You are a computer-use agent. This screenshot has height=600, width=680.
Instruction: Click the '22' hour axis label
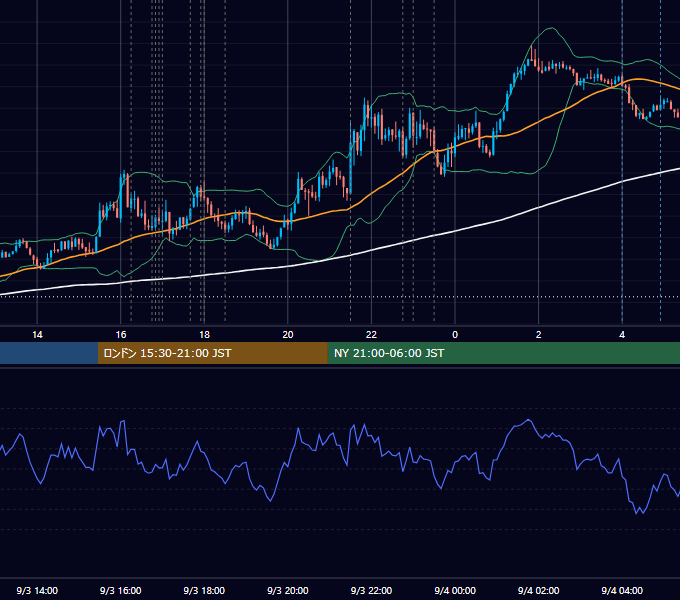[371, 335]
